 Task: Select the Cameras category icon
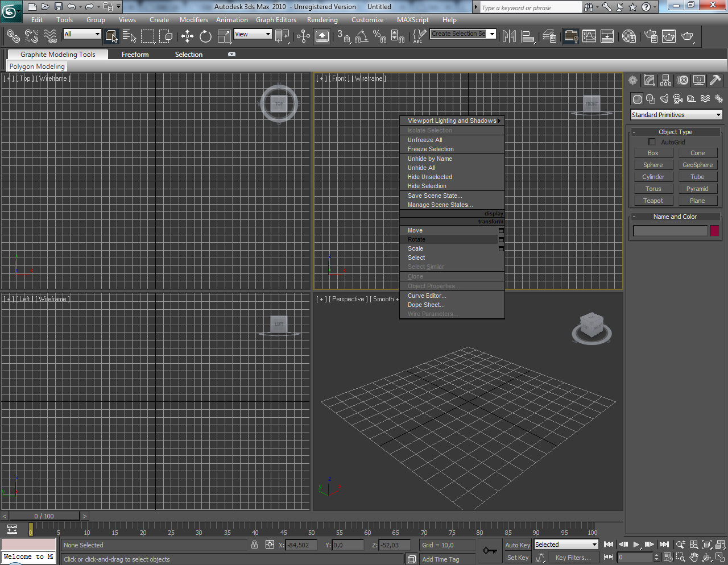click(x=678, y=99)
